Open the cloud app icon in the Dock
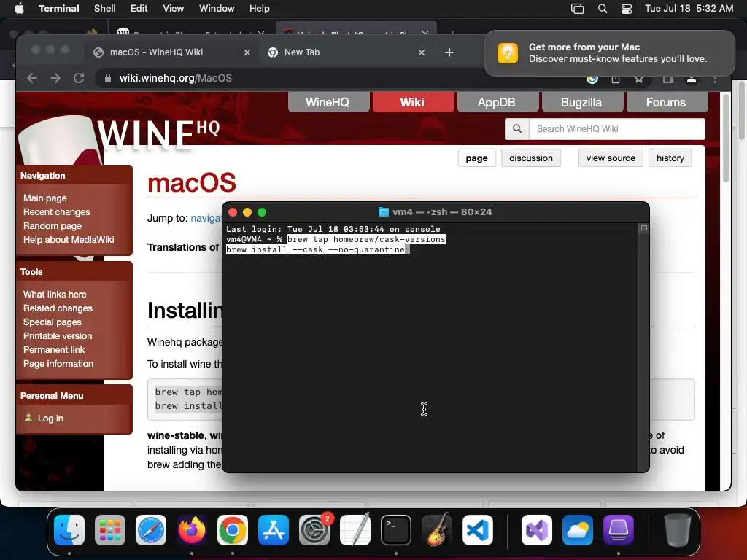The width and height of the screenshot is (747, 560). (578, 530)
